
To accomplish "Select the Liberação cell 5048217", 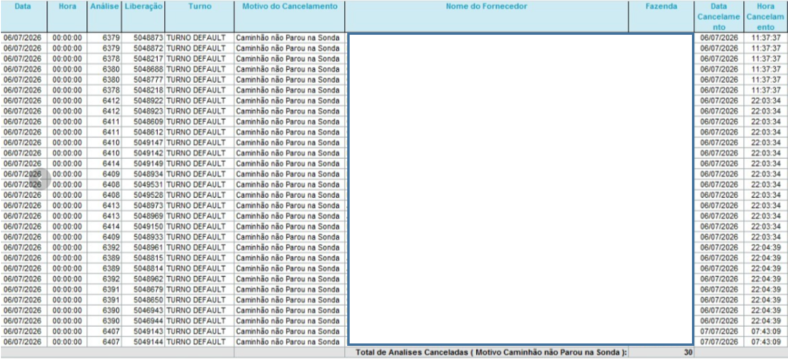I will [143, 59].
